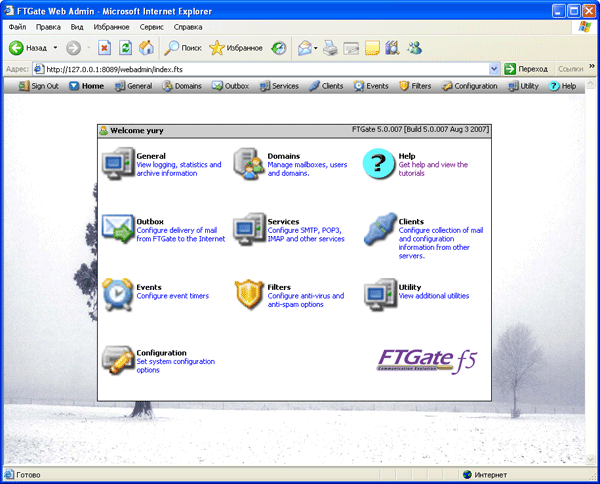600x484 pixels.
Task: Click the Events alarm clock icon
Action: pyautogui.click(x=117, y=294)
